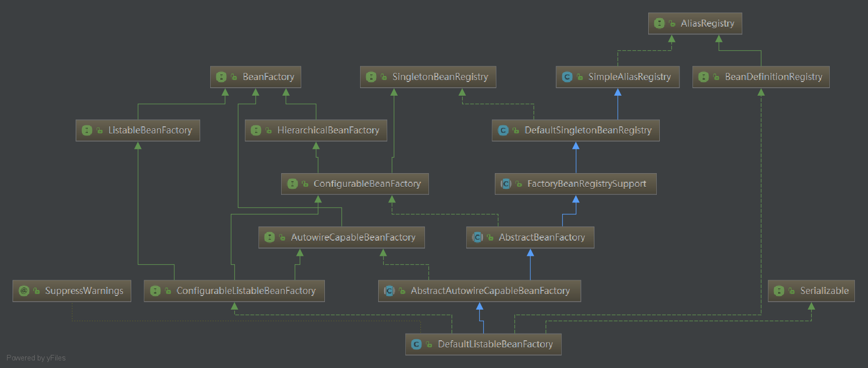
Task: Click the public visibility icon beside HierarchicalBeanFactory
Action: [x=269, y=130]
